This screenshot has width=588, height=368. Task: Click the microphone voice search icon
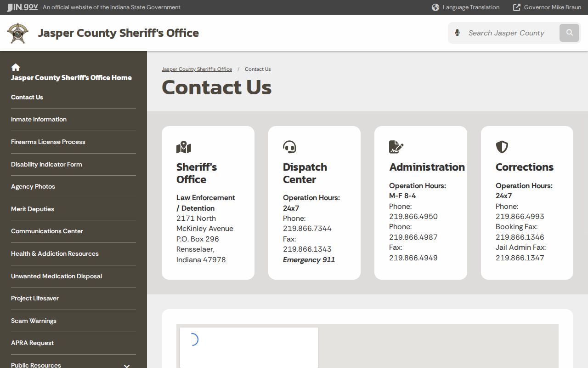point(457,33)
